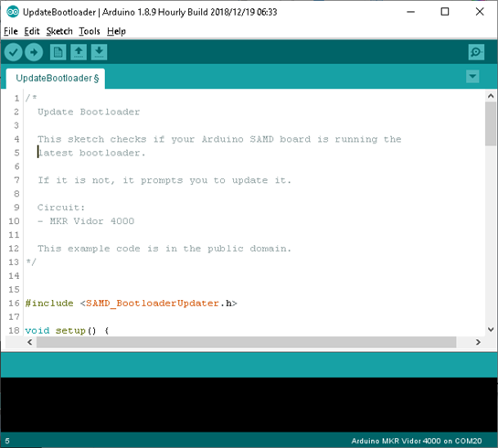
Task: Open the Edit menu
Action: tap(32, 31)
